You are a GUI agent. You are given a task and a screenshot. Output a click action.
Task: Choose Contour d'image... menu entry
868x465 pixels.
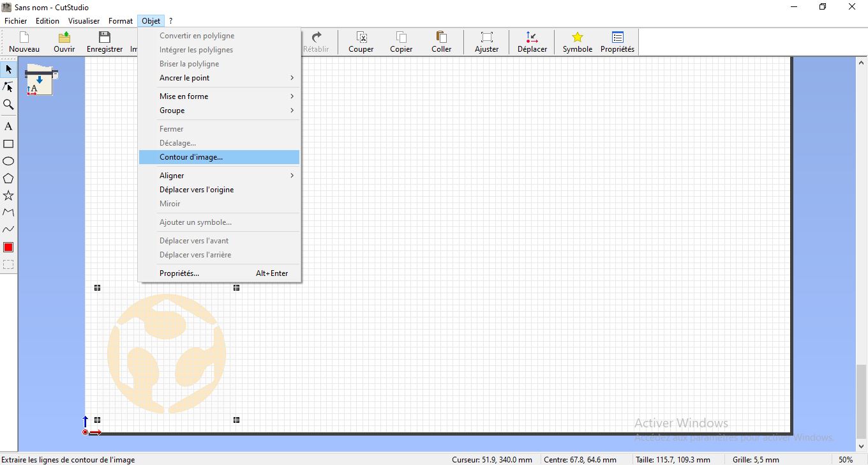pyautogui.click(x=219, y=157)
